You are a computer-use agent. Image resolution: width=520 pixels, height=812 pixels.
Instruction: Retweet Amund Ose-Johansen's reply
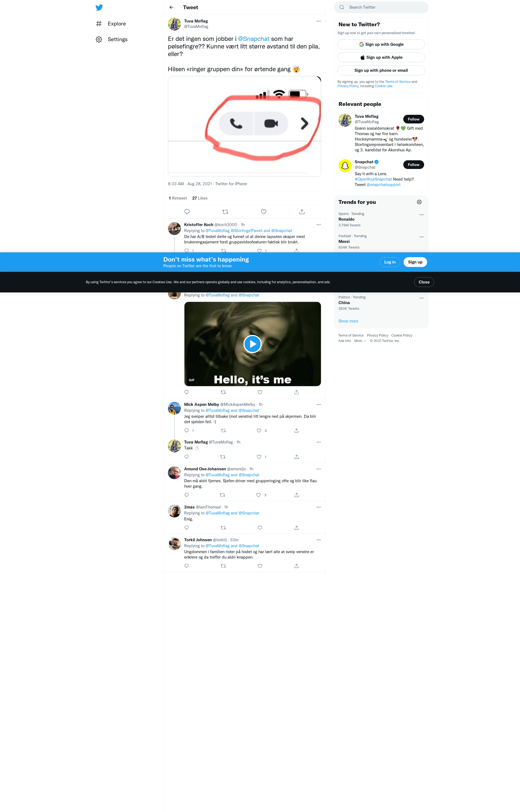[x=223, y=495]
